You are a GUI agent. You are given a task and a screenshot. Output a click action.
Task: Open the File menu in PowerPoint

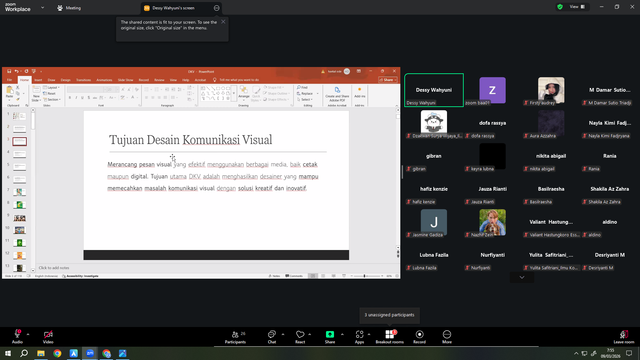click(x=9, y=80)
